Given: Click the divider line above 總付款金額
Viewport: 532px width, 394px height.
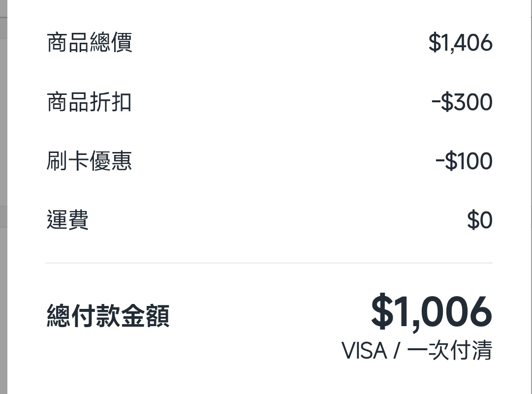Looking at the screenshot, I should (269, 263).
